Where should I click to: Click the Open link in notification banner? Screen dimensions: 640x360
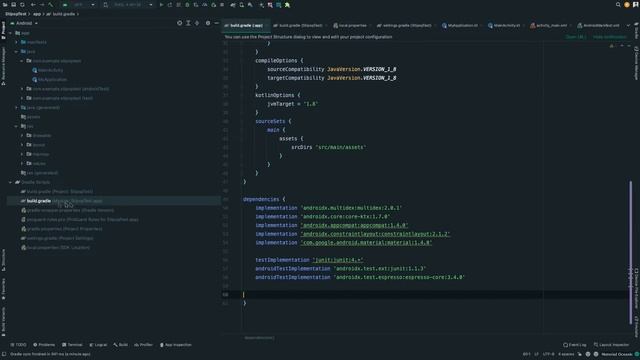point(576,37)
